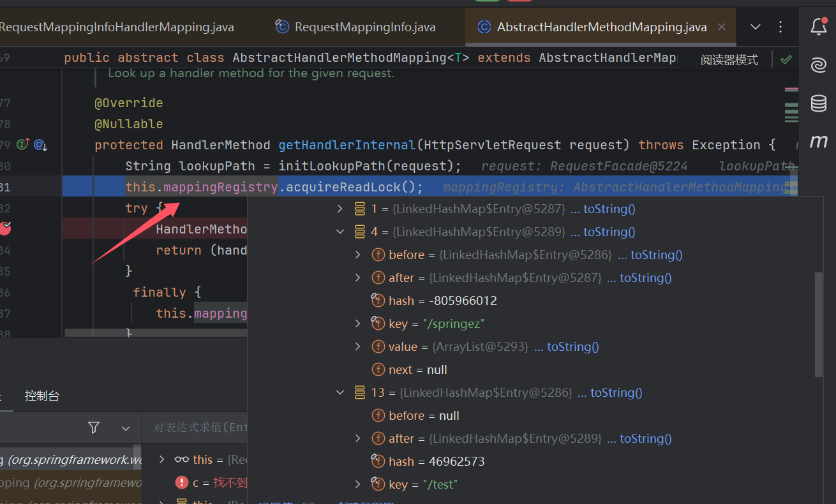Expand the key "/springez" node

358,323
